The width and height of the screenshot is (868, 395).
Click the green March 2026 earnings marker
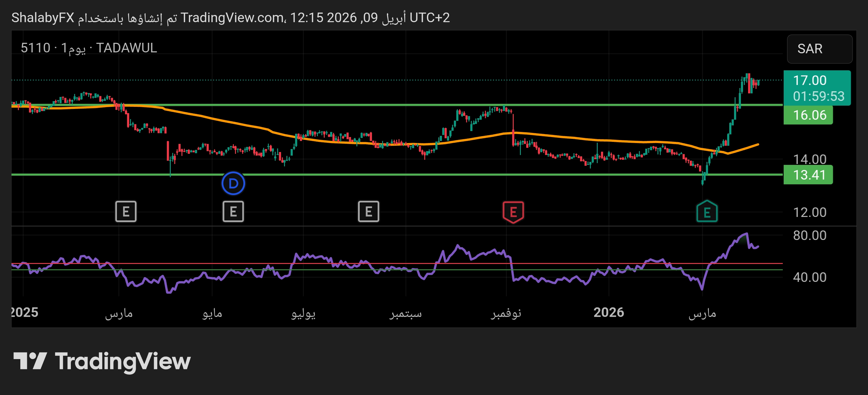(707, 212)
